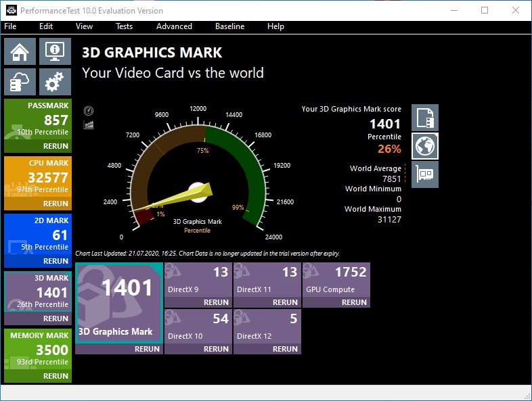Viewport: 532px width, 401px height.
Task: Click the 1401 score beside the gauge
Action: pyautogui.click(x=384, y=124)
